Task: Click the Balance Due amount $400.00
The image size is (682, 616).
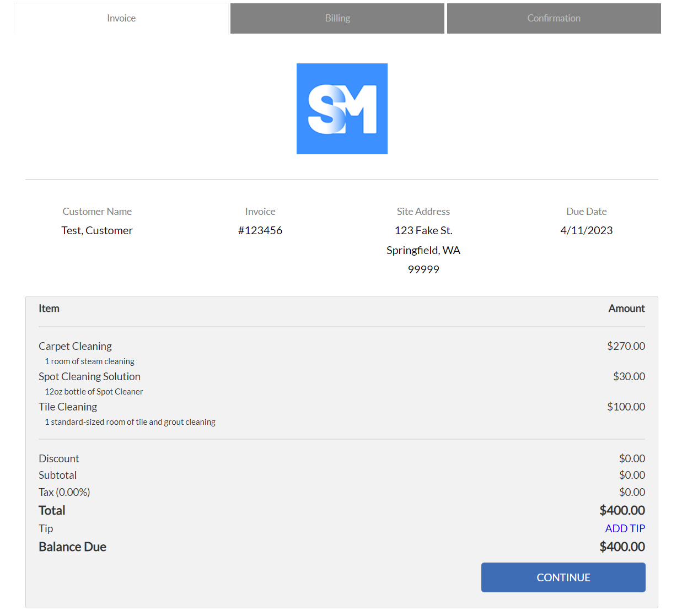Action: pyautogui.click(x=622, y=547)
